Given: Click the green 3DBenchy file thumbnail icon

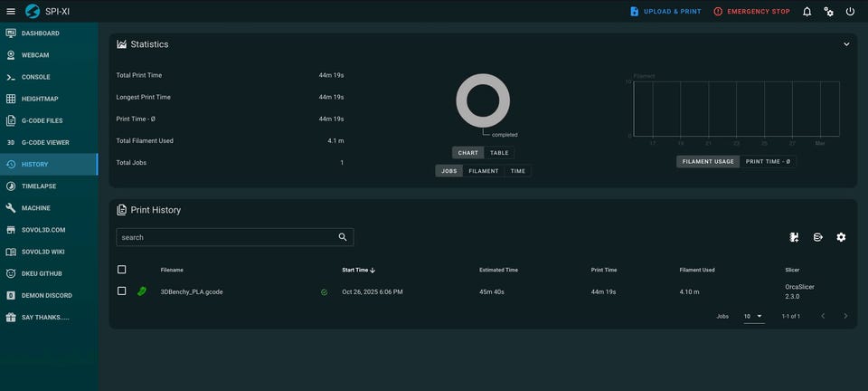Looking at the screenshot, I should click(142, 291).
